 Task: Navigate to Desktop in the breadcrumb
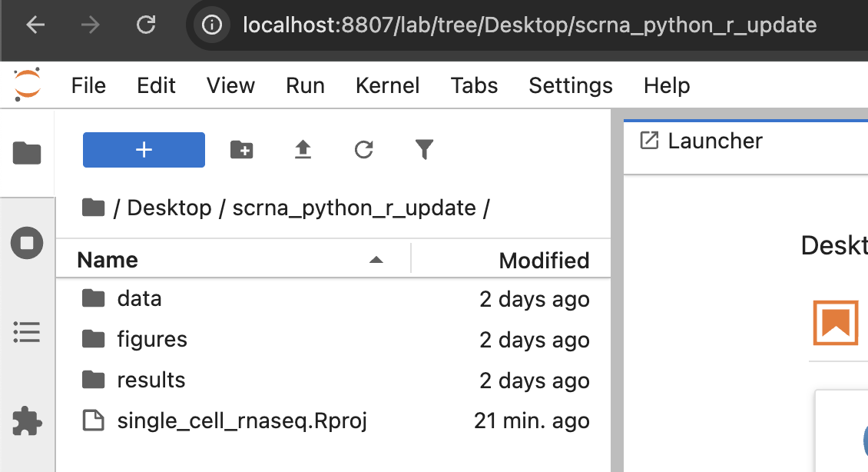tap(170, 208)
